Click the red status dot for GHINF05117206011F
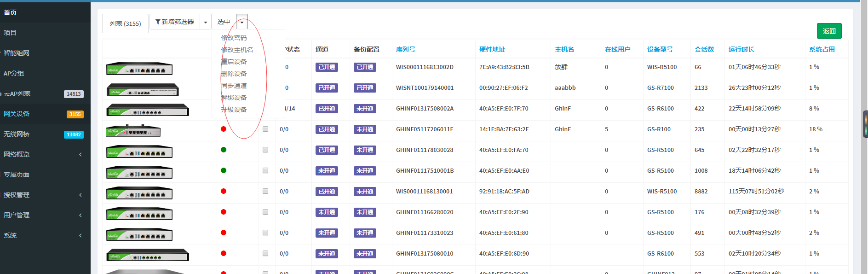The height and width of the screenshot is (274, 868). [x=224, y=129]
